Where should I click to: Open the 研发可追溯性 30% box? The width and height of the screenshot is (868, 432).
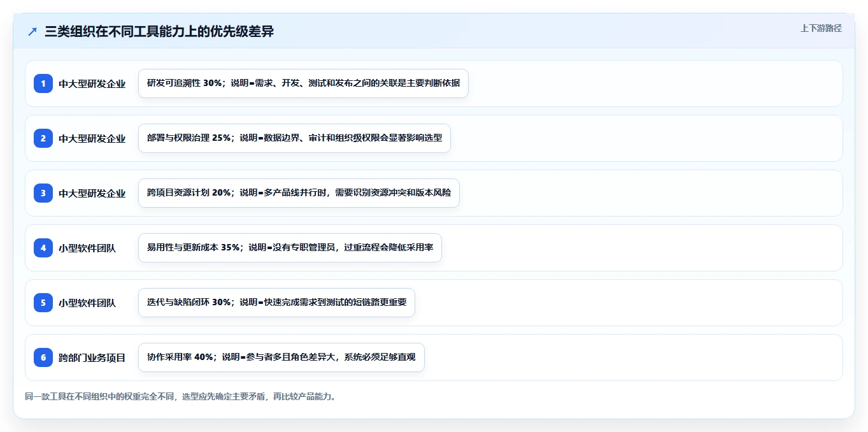point(303,83)
